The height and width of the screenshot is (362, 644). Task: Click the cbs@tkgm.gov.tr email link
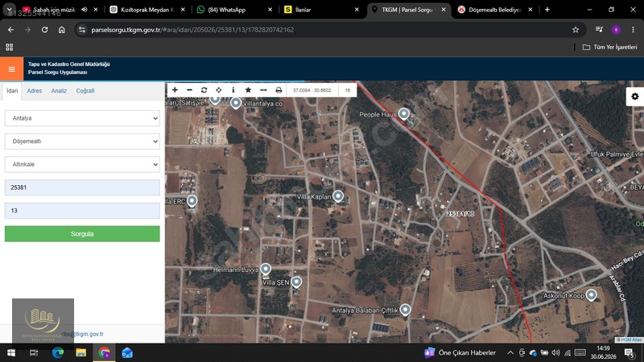click(x=82, y=334)
